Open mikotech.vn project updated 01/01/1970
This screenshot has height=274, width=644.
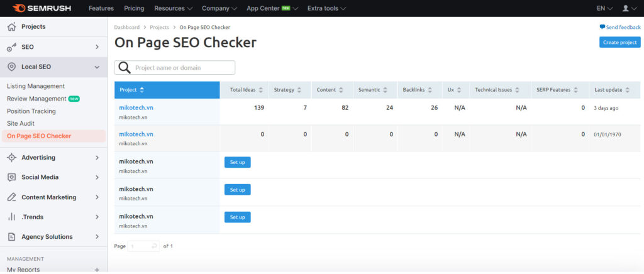[x=136, y=134]
